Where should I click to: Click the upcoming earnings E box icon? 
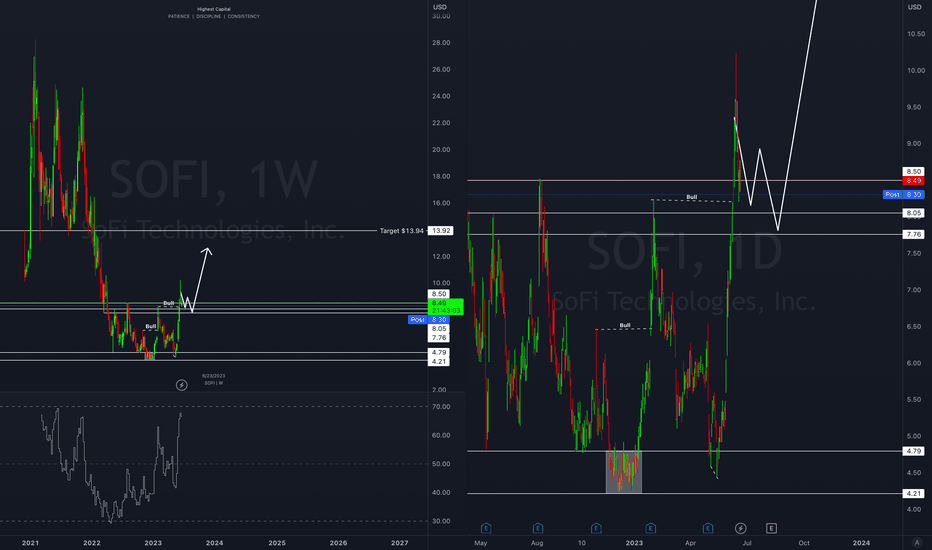click(772, 528)
